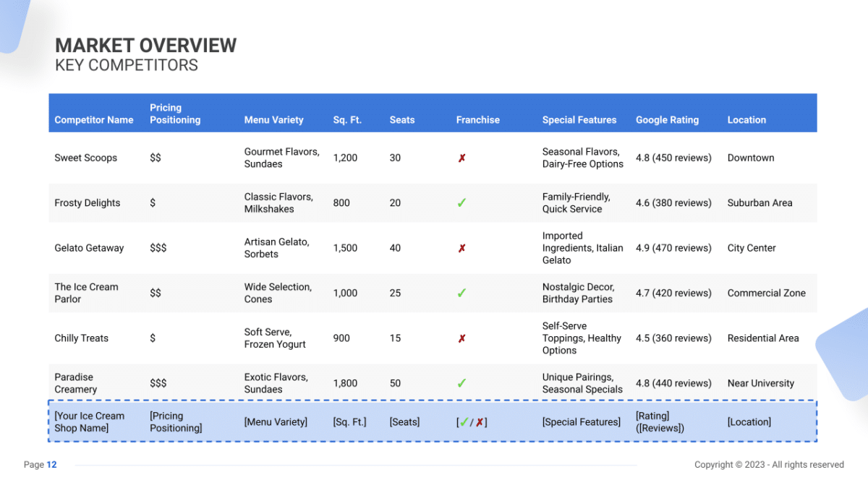Viewport: 868px width, 488px height.
Task: Open the Pricing Positioning column header
Action: [x=174, y=114]
